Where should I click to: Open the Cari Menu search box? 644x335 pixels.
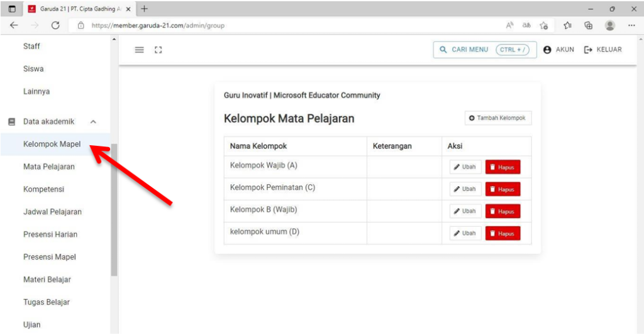pos(485,50)
